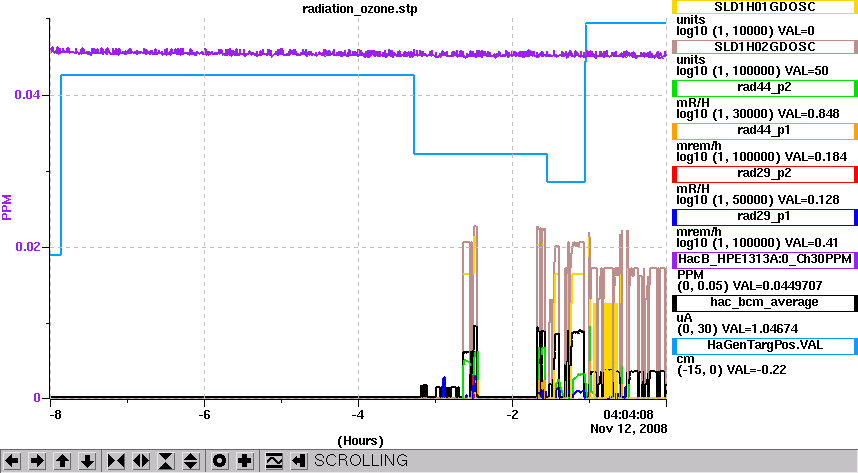Click the (-15, 0) VAL=-0.22 readout
The width and height of the screenshot is (858, 473).
732,370
